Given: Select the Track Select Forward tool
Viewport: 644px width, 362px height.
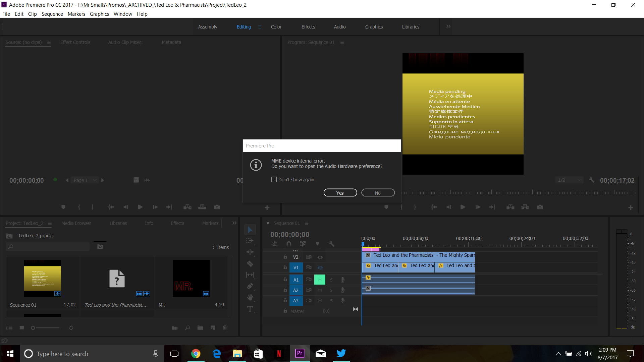Looking at the screenshot, I should tap(250, 241).
